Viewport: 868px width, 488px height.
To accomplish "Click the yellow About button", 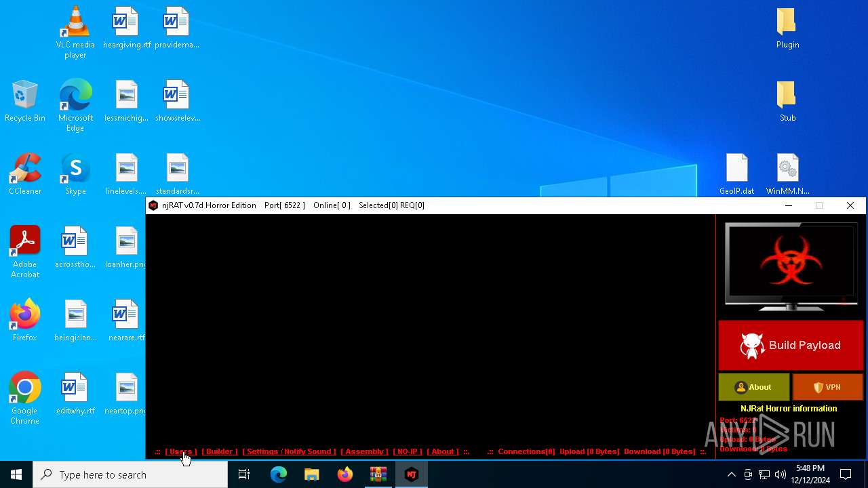I will 754,387.
